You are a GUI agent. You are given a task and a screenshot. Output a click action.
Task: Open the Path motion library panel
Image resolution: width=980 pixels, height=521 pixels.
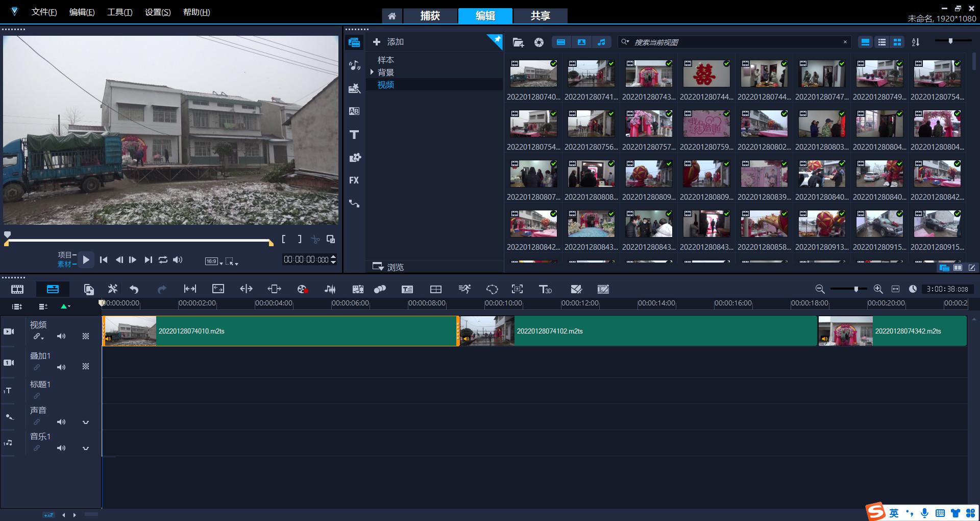(354, 203)
